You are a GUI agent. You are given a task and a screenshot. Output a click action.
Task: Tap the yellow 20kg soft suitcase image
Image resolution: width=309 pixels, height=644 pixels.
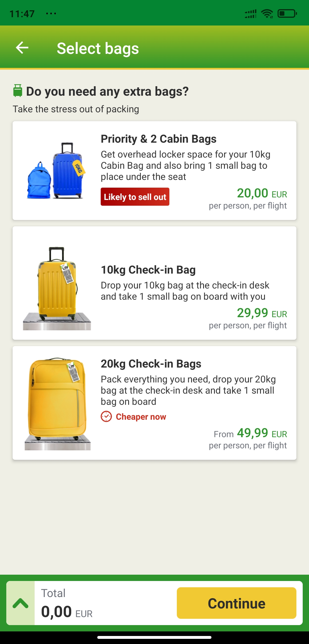coord(58,403)
